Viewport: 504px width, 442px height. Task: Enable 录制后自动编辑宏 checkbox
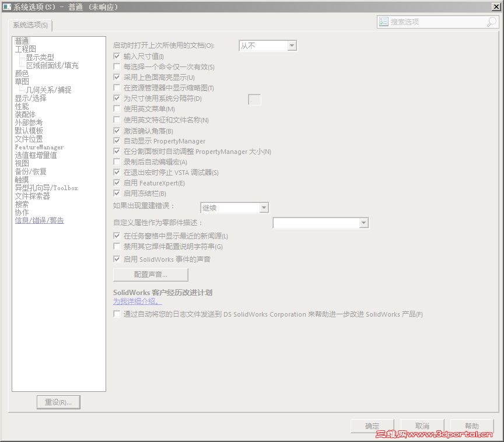(x=117, y=162)
